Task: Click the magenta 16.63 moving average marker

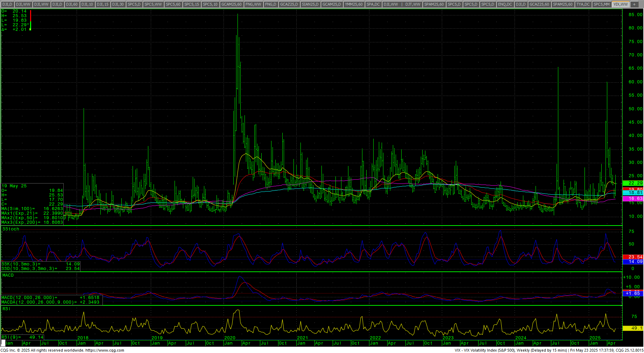Action: [x=633, y=199]
